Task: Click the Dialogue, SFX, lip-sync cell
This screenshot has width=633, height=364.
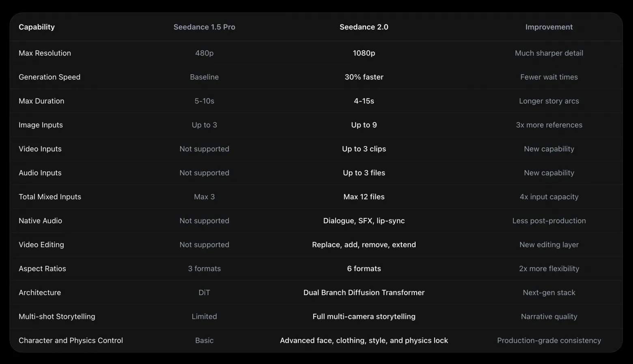Action: [x=364, y=221]
